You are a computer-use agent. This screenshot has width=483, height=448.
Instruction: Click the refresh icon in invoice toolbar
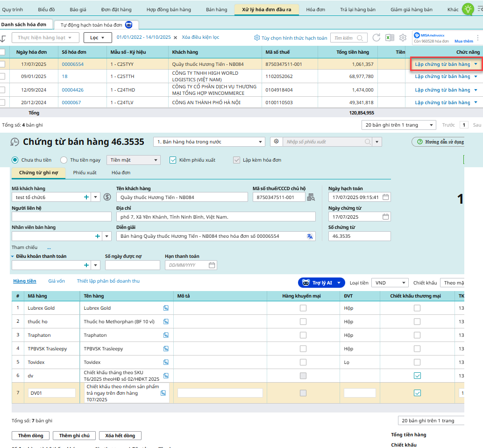click(x=376, y=38)
